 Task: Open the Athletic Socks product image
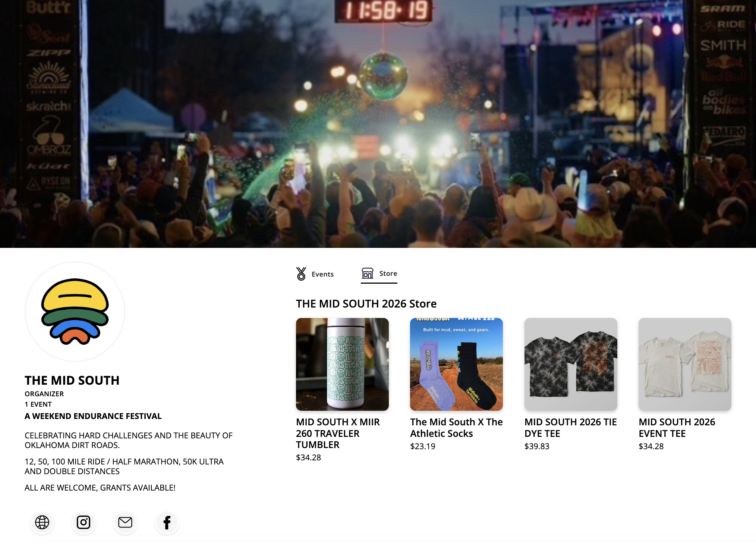pos(456,364)
